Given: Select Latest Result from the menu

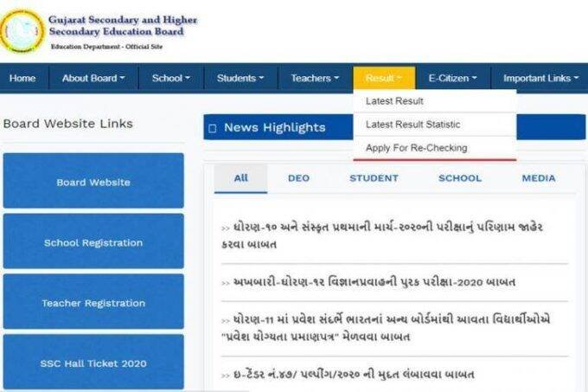Looking at the screenshot, I should [394, 101].
